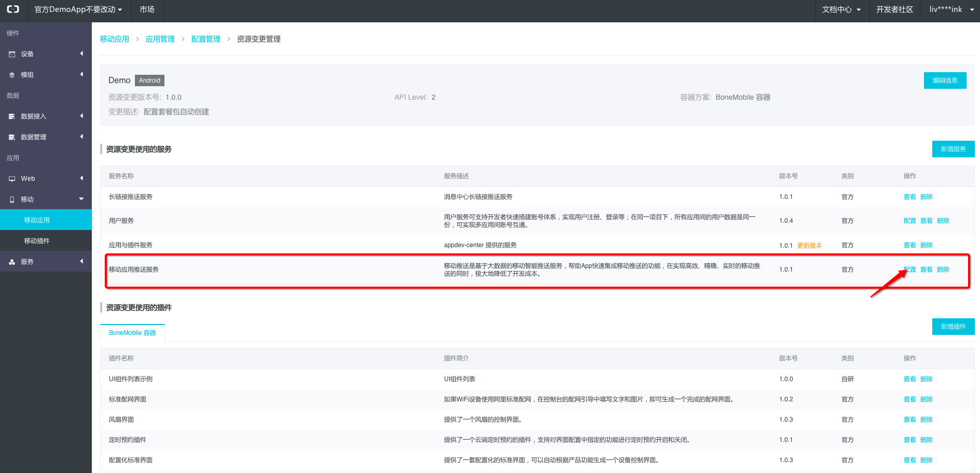This screenshot has width=980, height=473.
Task: Open the 开发者社区 top menu item
Action: (x=894, y=9)
